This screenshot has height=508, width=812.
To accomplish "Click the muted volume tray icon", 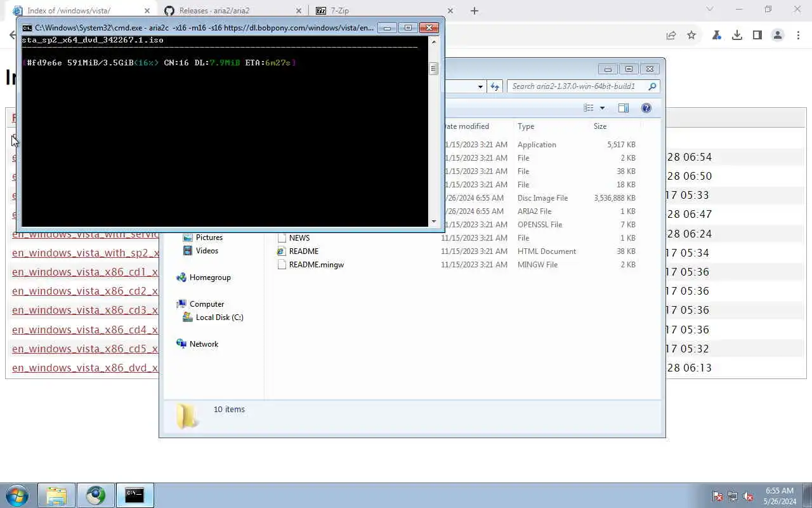I will (x=748, y=496).
